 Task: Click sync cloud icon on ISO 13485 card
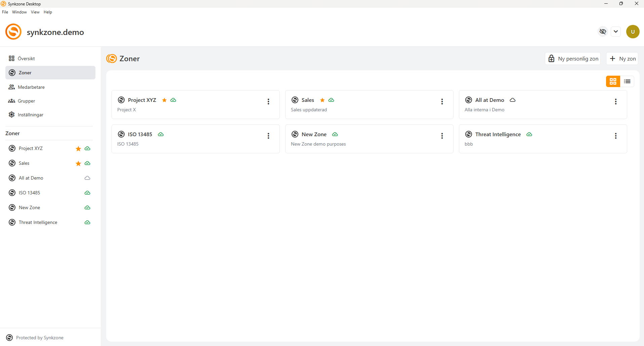pyautogui.click(x=161, y=134)
